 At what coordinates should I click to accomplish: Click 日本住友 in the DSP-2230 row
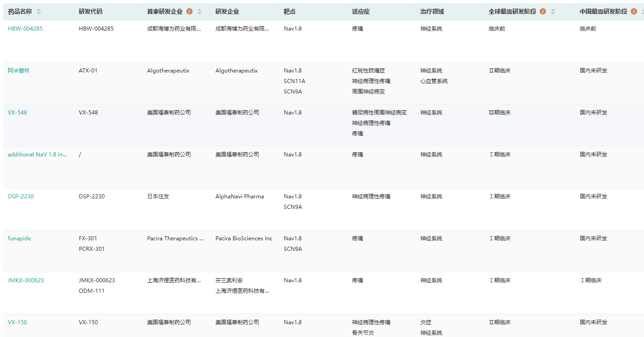tap(158, 197)
